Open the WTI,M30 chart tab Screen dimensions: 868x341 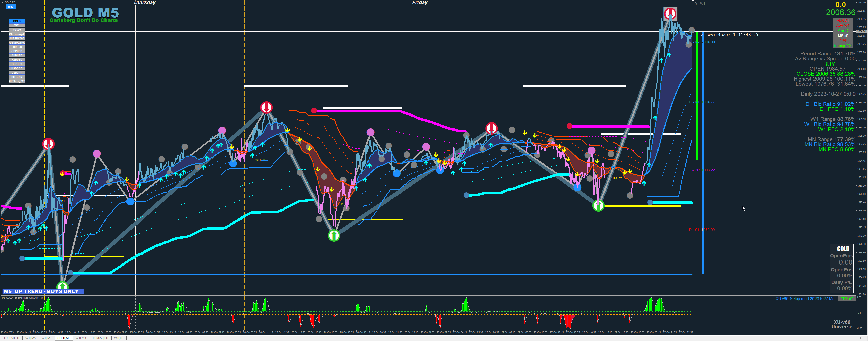coord(81,338)
